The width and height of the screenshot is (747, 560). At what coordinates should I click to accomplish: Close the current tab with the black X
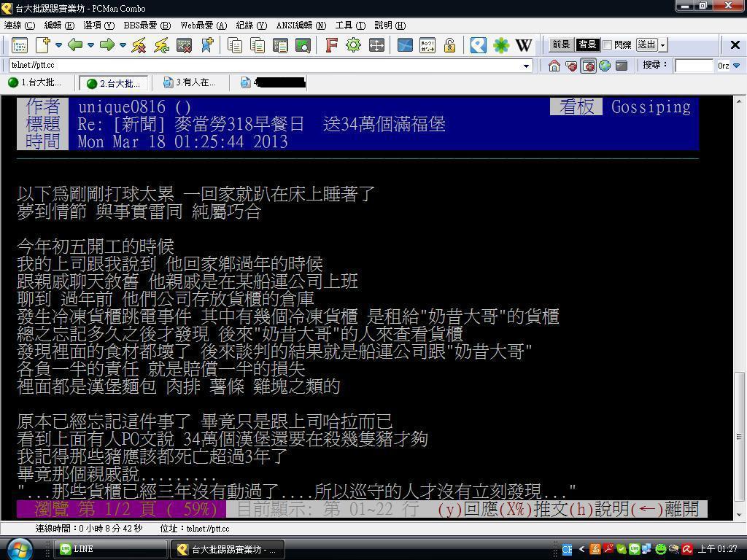point(735,44)
